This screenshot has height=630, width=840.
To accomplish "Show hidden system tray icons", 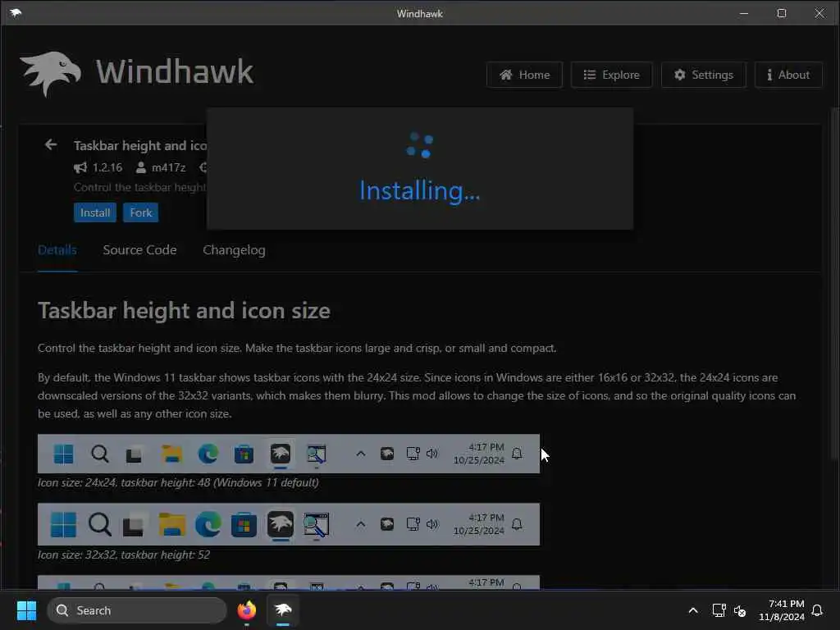I will [x=692, y=610].
